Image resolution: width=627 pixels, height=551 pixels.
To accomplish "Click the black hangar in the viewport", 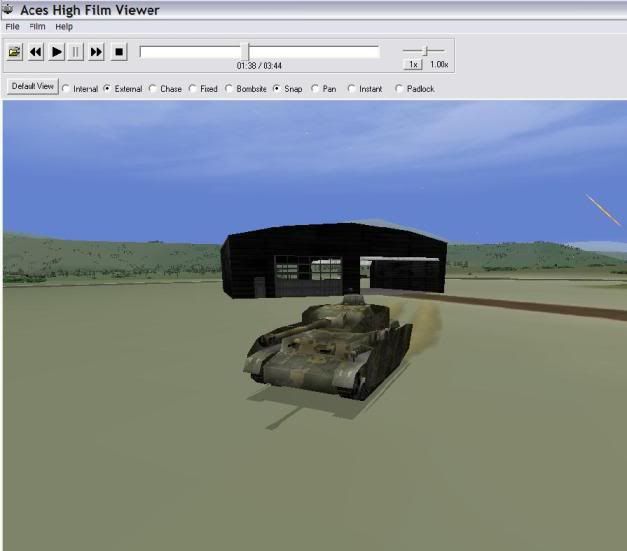I will [x=334, y=260].
